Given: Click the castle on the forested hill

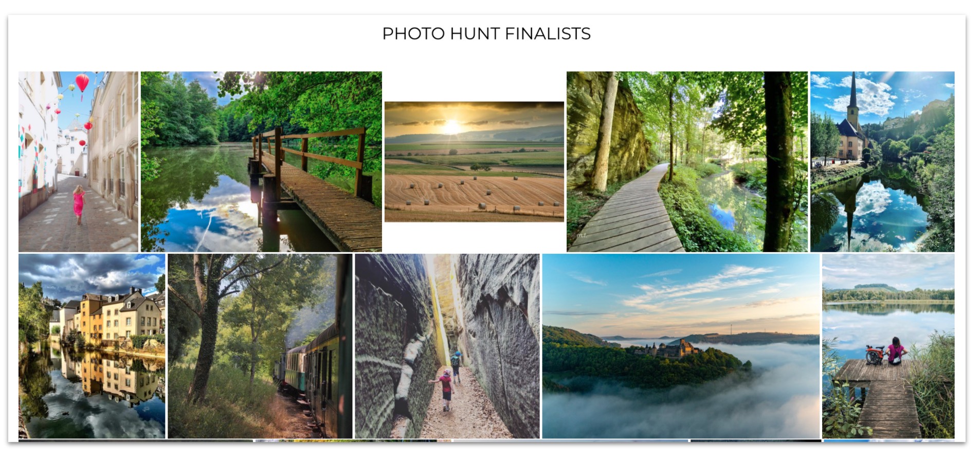Looking at the screenshot, I should pos(666,349).
